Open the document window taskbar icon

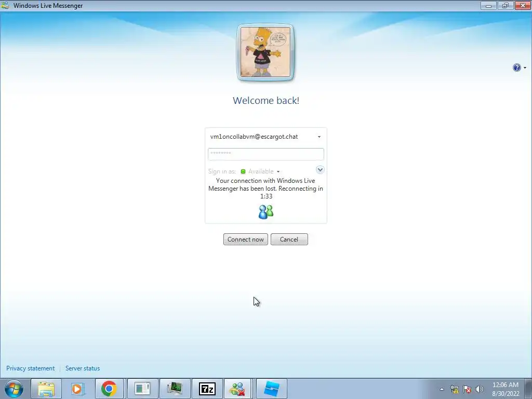[x=142, y=389]
